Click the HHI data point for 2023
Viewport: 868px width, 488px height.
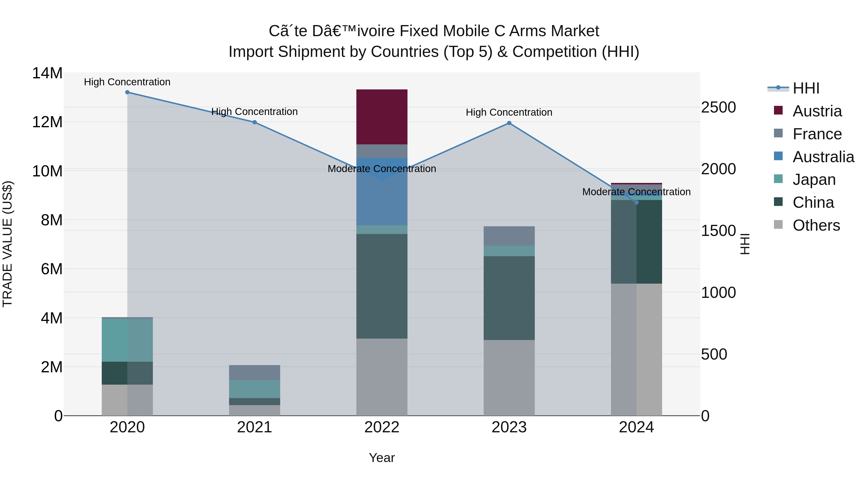pos(509,123)
